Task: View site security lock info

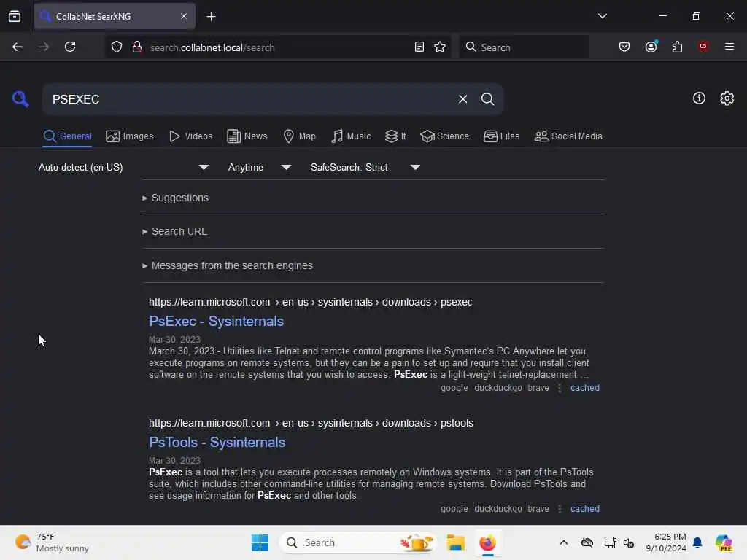Action: coord(136,47)
